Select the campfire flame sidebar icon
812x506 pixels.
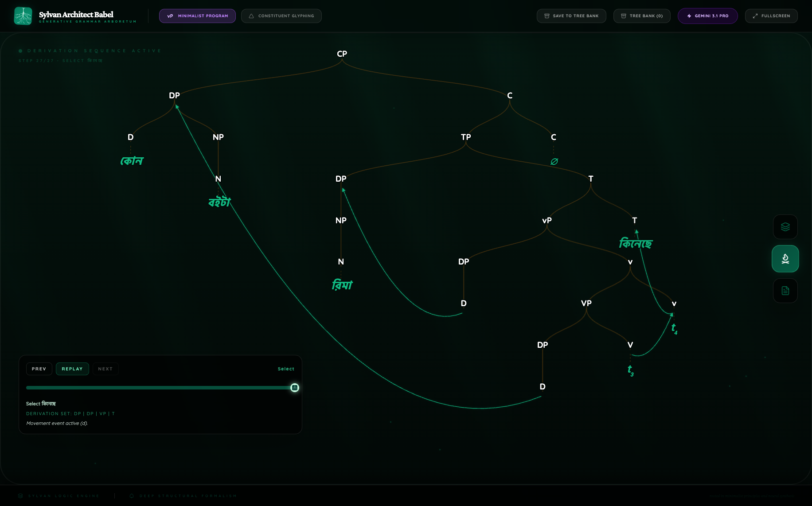pos(785,259)
